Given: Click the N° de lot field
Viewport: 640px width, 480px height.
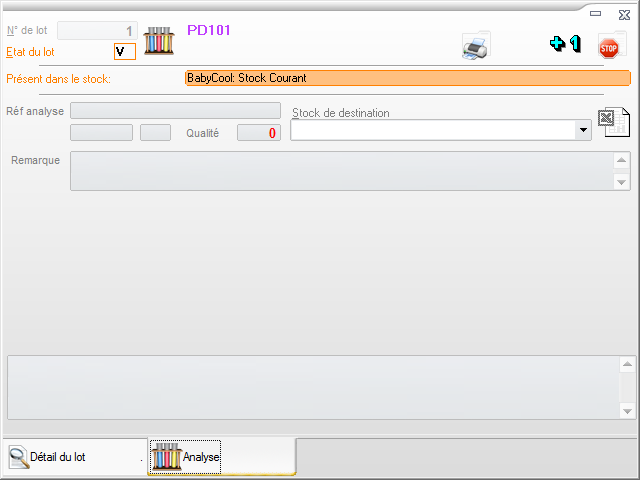Looking at the screenshot, I should click(x=97, y=31).
